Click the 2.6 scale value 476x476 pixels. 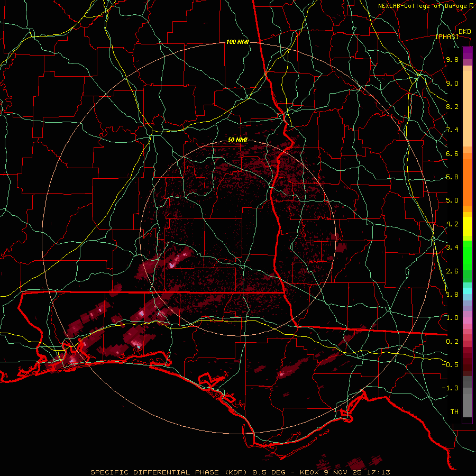452,271
